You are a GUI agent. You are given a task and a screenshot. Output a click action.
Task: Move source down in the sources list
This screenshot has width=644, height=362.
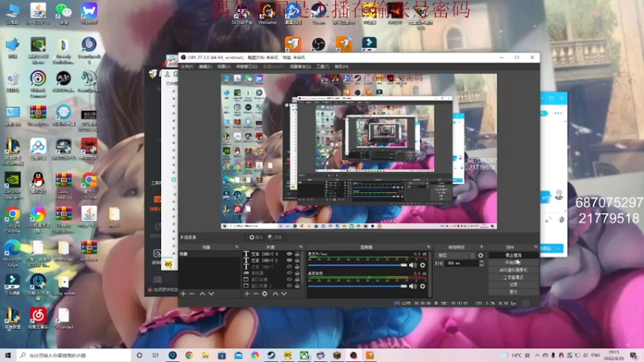[284, 294]
